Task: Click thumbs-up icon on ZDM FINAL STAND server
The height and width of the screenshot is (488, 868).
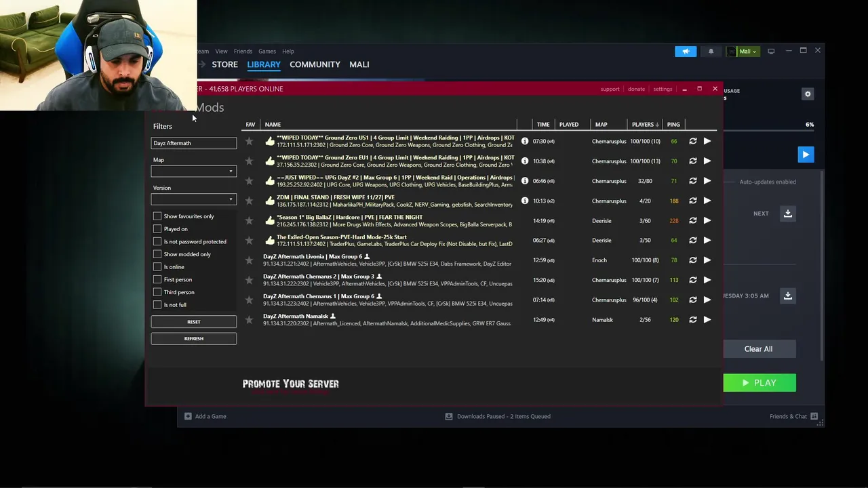Action: tap(270, 201)
